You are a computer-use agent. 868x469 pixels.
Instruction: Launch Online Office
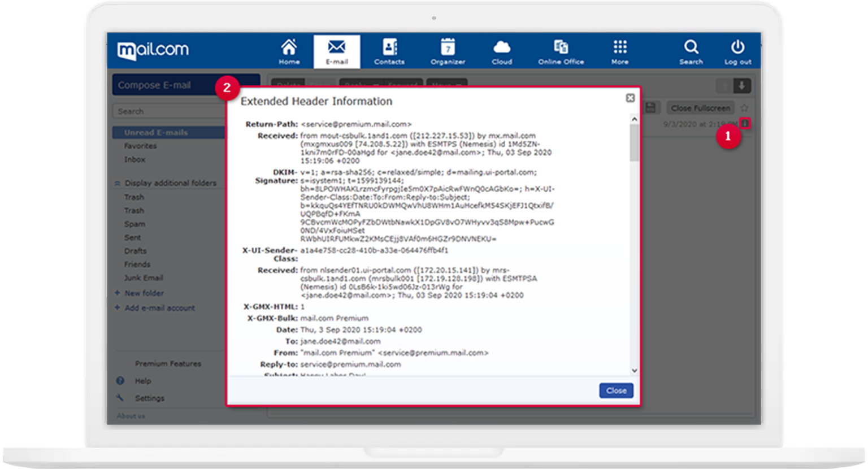coord(561,51)
